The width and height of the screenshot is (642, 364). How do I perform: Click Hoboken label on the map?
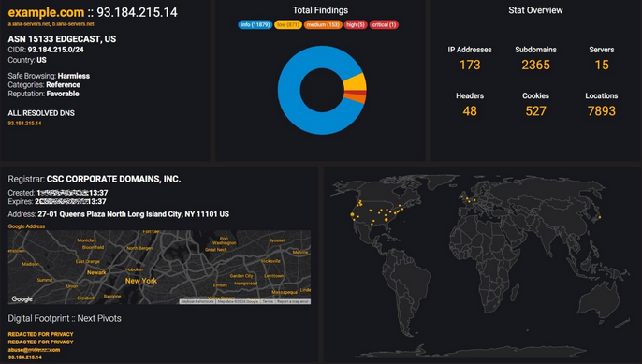click(134, 269)
